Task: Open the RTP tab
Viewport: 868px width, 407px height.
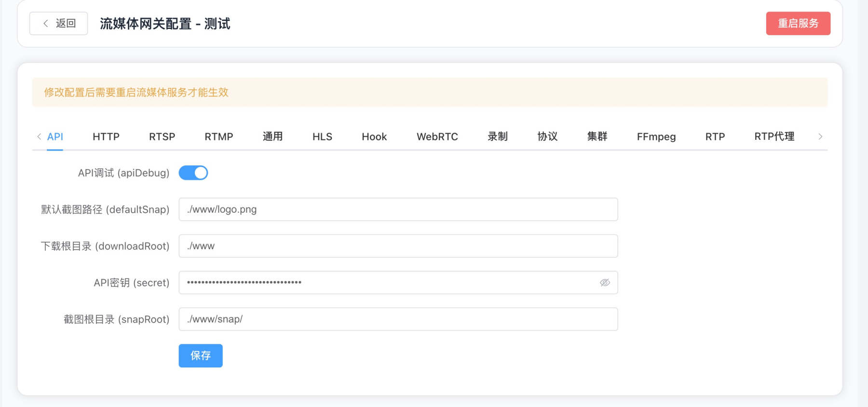Action: point(715,136)
